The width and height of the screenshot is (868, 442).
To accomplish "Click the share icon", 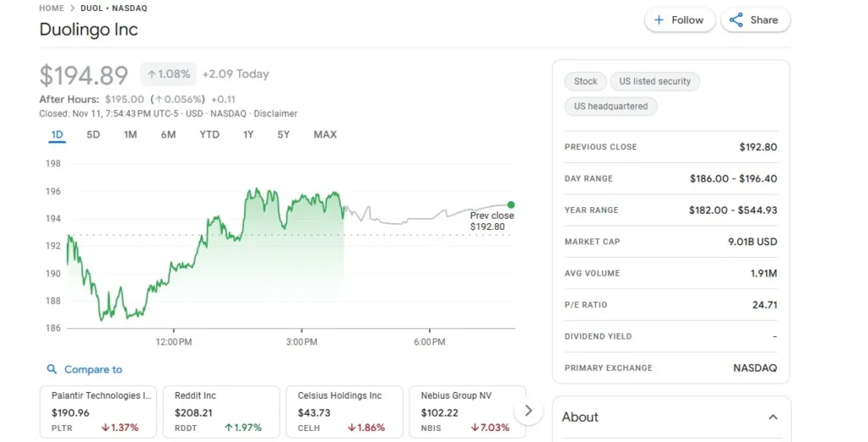I will [736, 20].
